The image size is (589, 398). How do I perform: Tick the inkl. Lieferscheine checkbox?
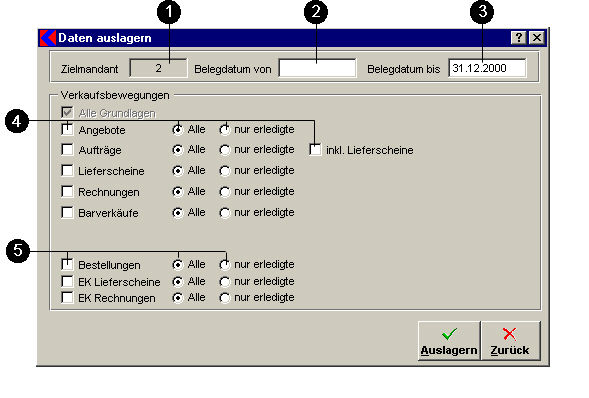pyautogui.click(x=315, y=149)
